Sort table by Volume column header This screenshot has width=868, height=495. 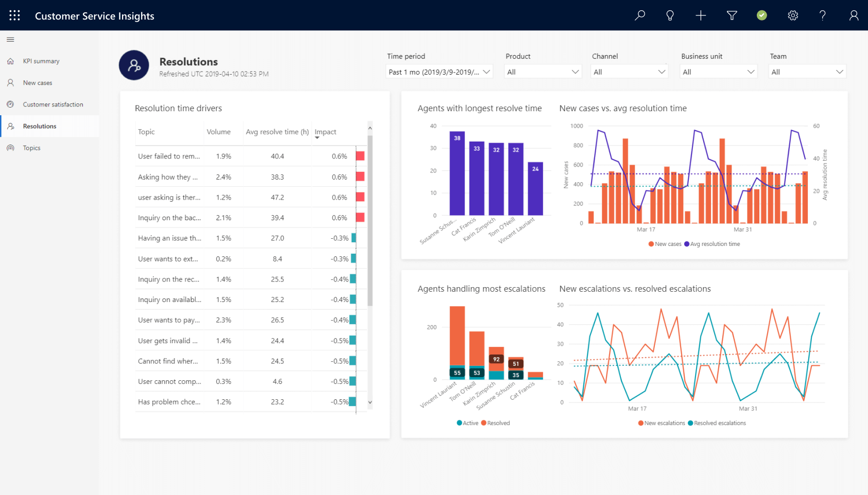(218, 132)
